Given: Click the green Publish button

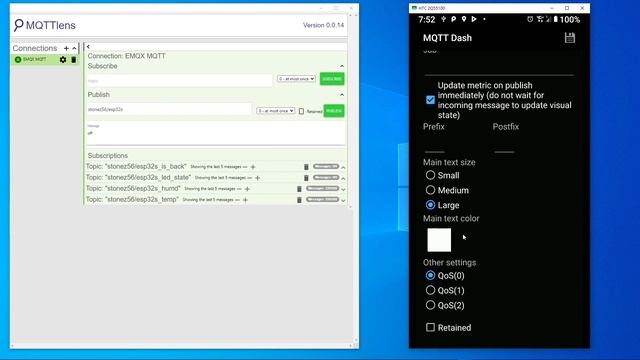Looking at the screenshot, I should point(334,111).
